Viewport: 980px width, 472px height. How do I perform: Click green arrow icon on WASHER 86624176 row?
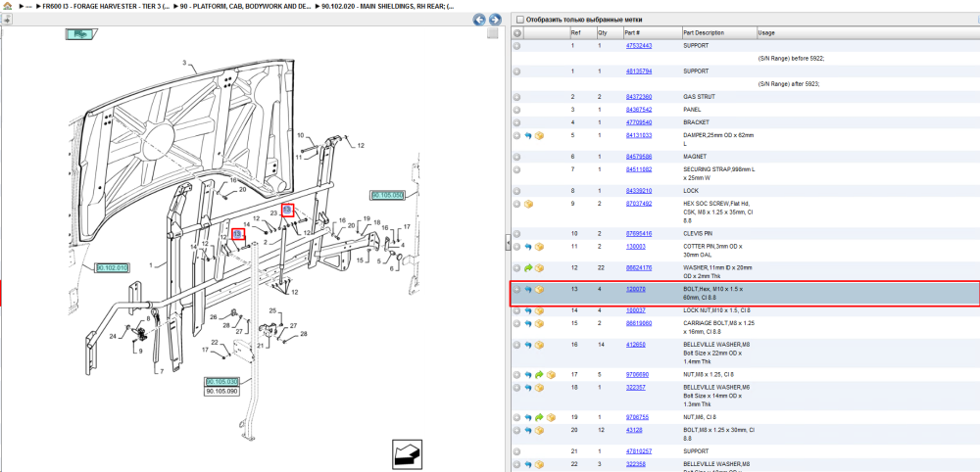[x=528, y=268]
